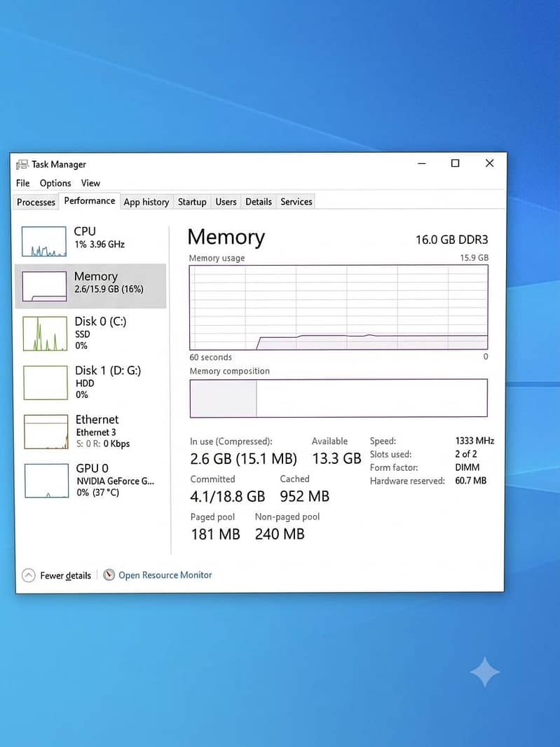Image resolution: width=560 pixels, height=747 pixels.
Task: Select the CPU mini graph thumbnail
Action: coord(44,242)
